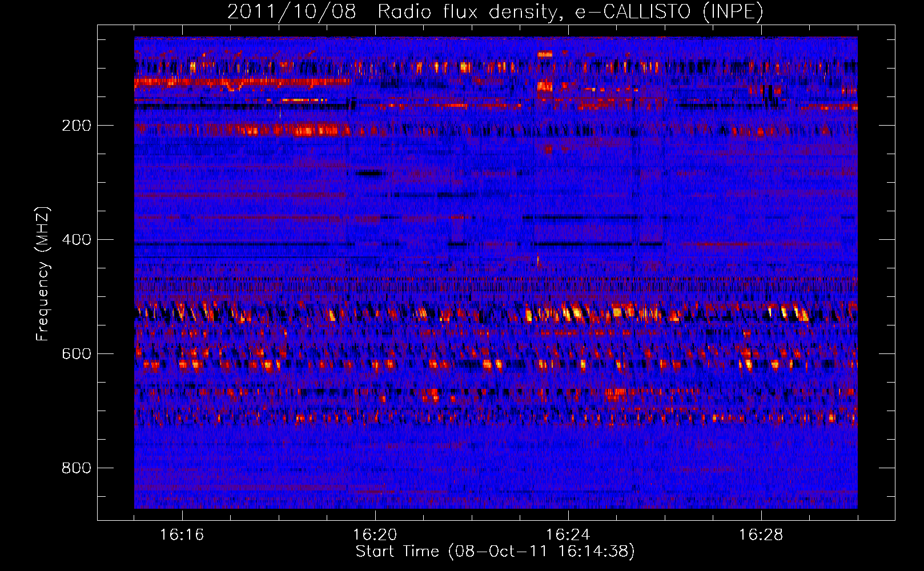Click the 'Frequency (MHZ)' axis label

43,274
